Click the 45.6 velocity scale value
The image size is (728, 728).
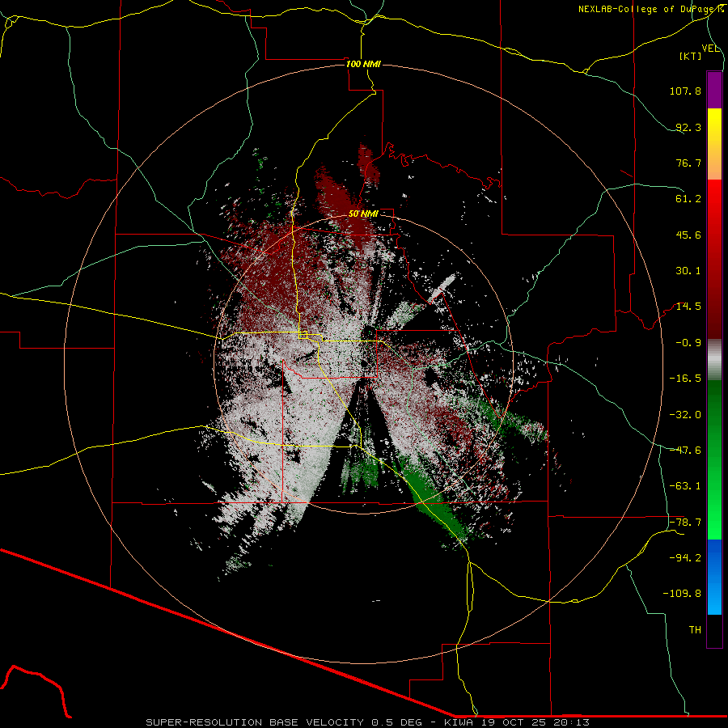pos(688,235)
